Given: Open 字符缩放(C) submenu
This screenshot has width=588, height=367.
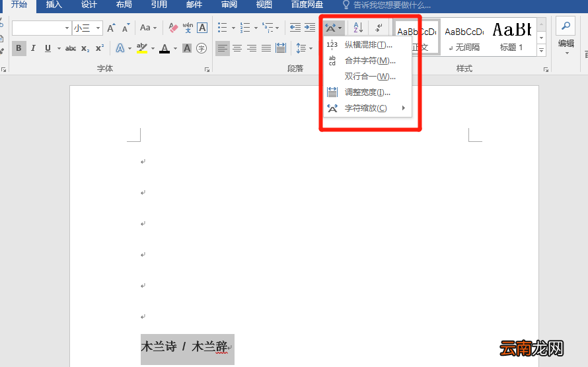Looking at the screenshot, I should coord(367,108).
